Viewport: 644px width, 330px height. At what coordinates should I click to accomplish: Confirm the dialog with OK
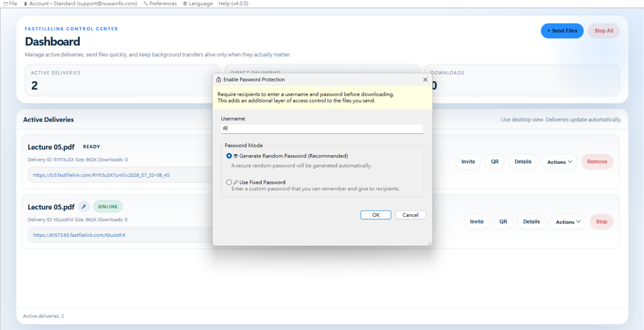pyautogui.click(x=376, y=215)
